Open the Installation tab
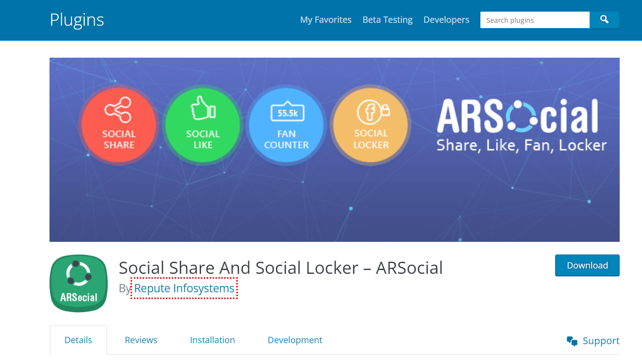642x364 pixels. [212, 340]
